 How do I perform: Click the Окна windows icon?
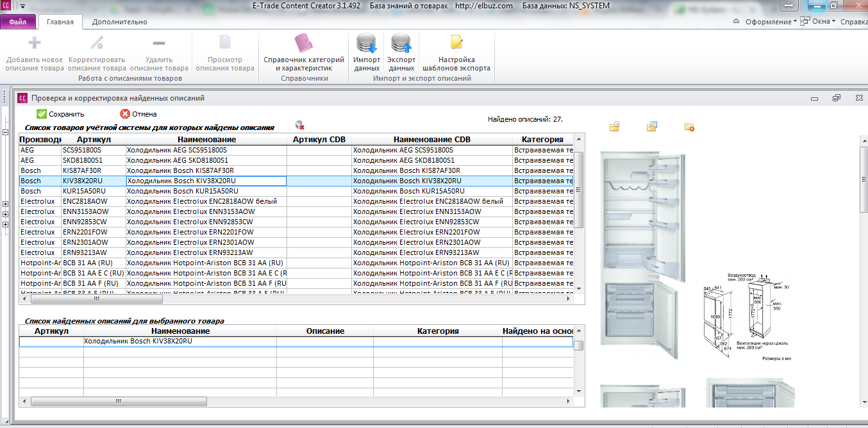[x=805, y=22]
